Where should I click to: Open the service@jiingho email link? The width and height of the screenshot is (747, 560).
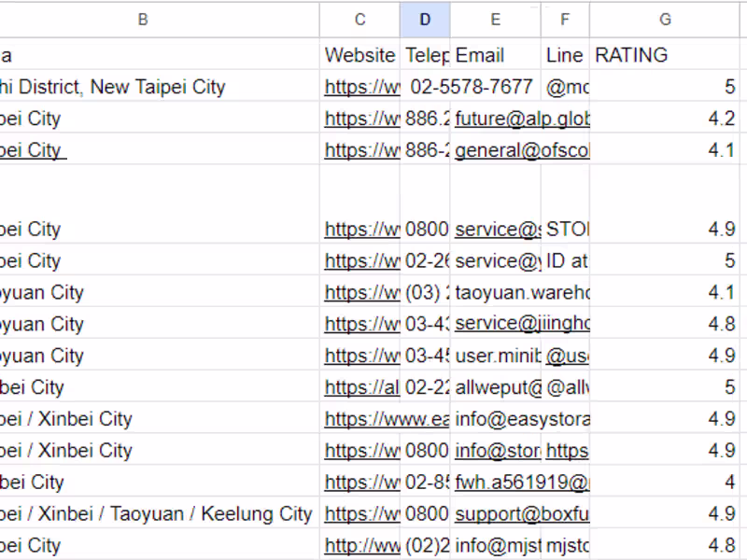click(x=522, y=324)
